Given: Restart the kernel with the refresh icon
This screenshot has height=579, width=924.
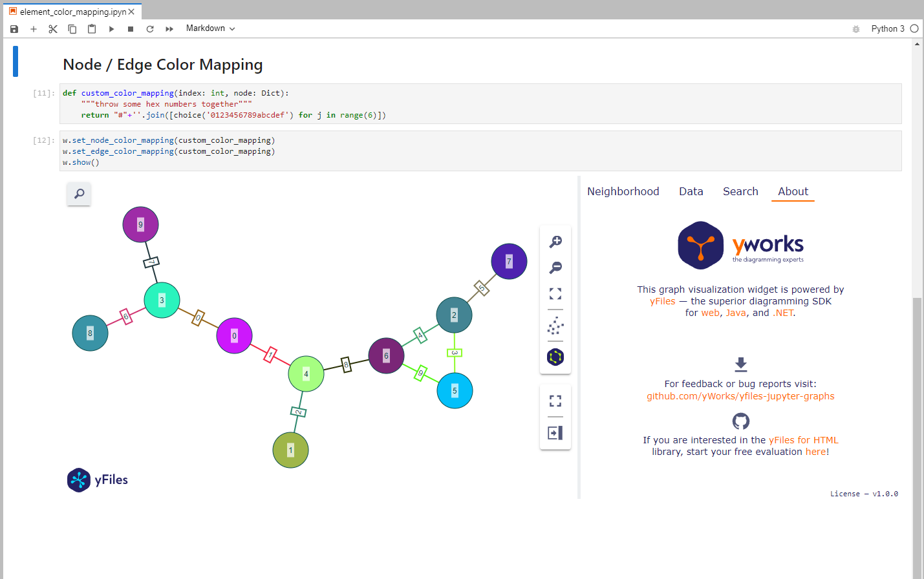Looking at the screenshot, I should click(149, 28).
